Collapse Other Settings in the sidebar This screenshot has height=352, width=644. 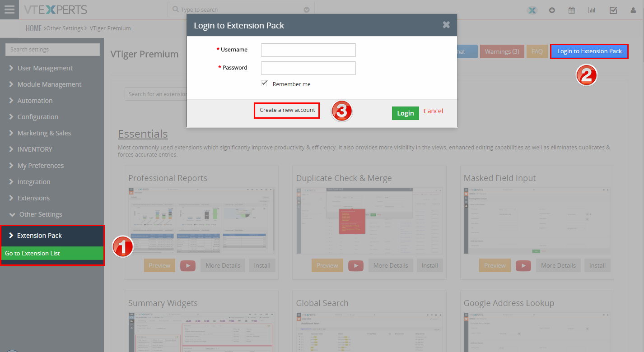(x=35, y=214)
